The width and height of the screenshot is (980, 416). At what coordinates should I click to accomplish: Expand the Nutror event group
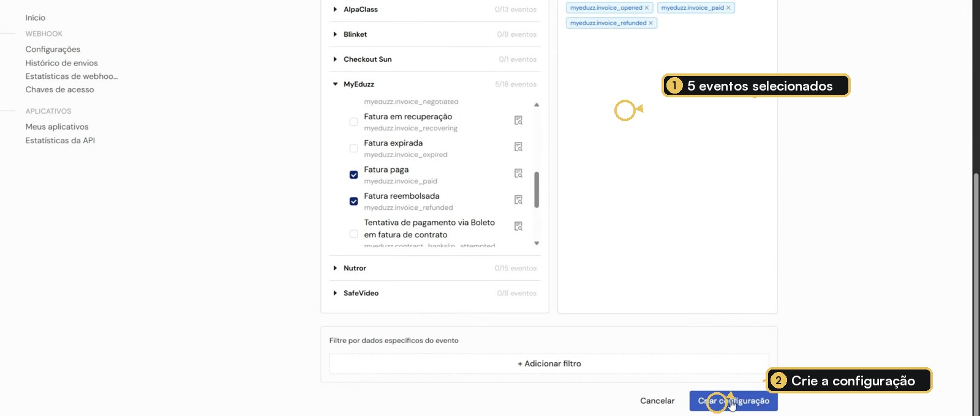[335, 268]
